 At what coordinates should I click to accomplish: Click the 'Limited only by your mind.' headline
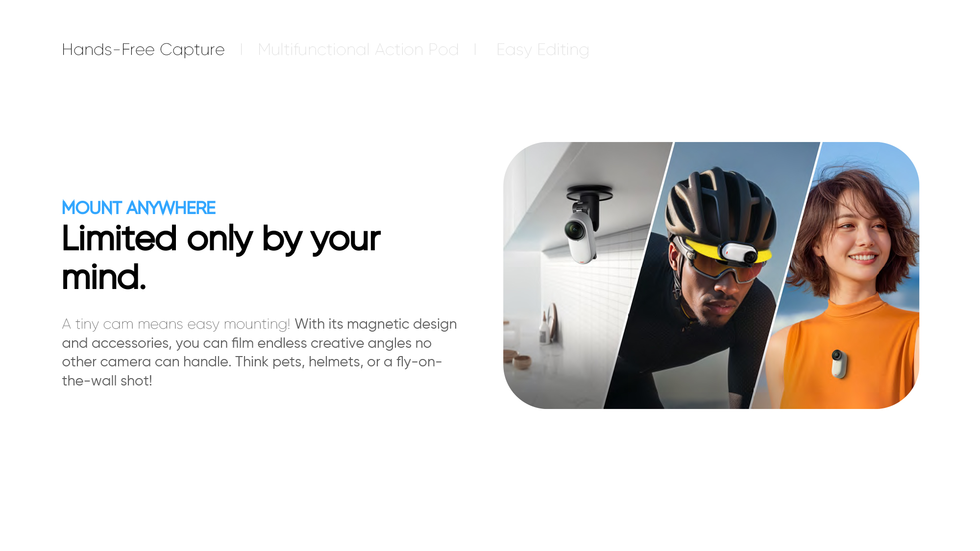pos(221,258)
